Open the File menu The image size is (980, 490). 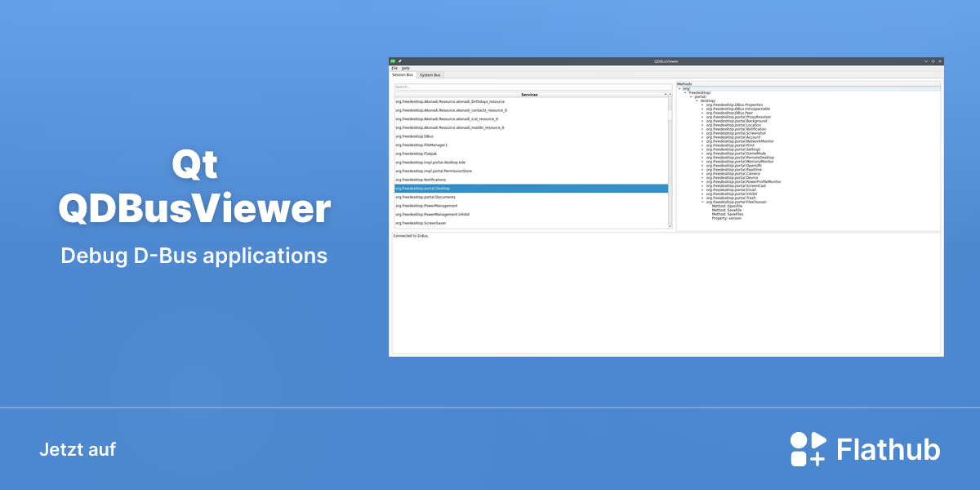tap(394, 68)
